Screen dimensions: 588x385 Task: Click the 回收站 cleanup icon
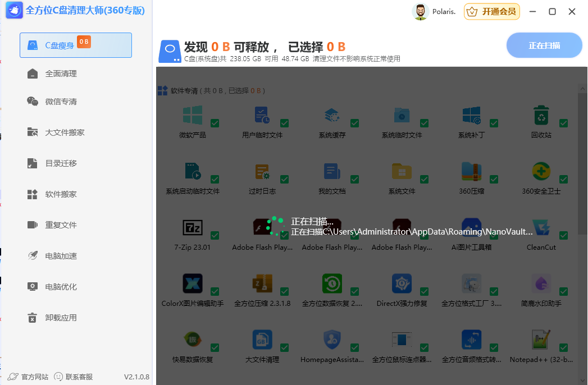541,115
